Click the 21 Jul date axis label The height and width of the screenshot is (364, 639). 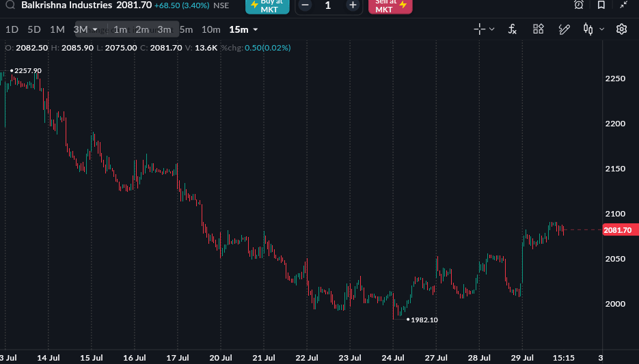[264, 358]
